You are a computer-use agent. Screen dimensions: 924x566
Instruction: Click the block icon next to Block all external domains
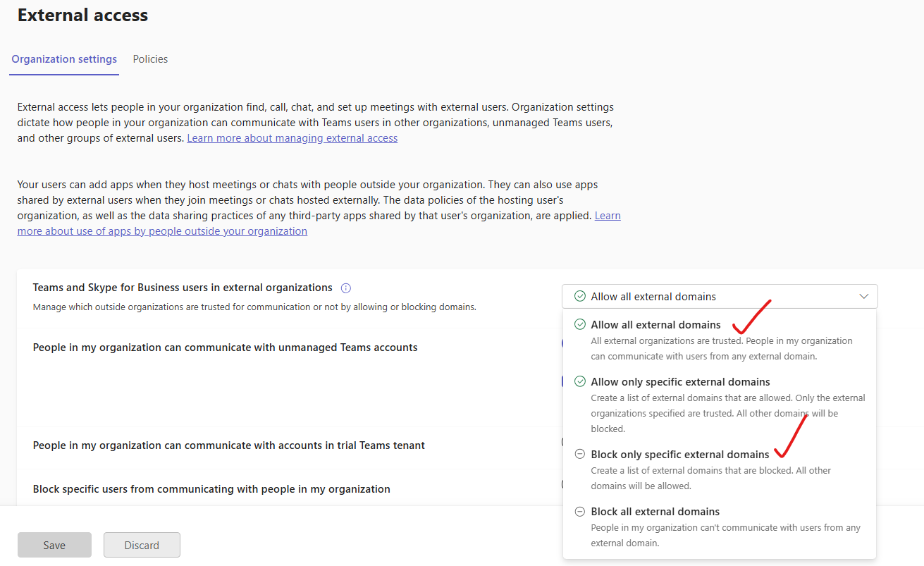pos(580,512)
